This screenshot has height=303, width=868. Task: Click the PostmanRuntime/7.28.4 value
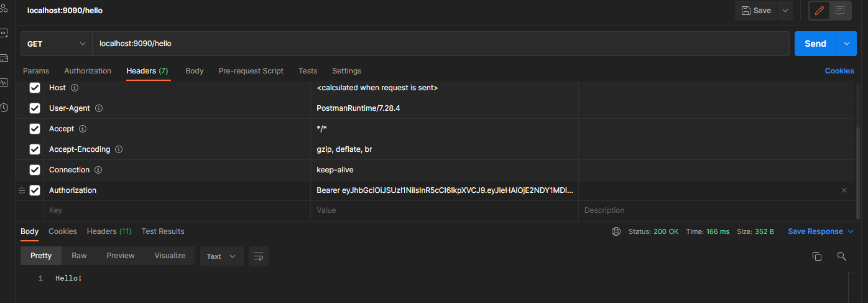(358, 108)
